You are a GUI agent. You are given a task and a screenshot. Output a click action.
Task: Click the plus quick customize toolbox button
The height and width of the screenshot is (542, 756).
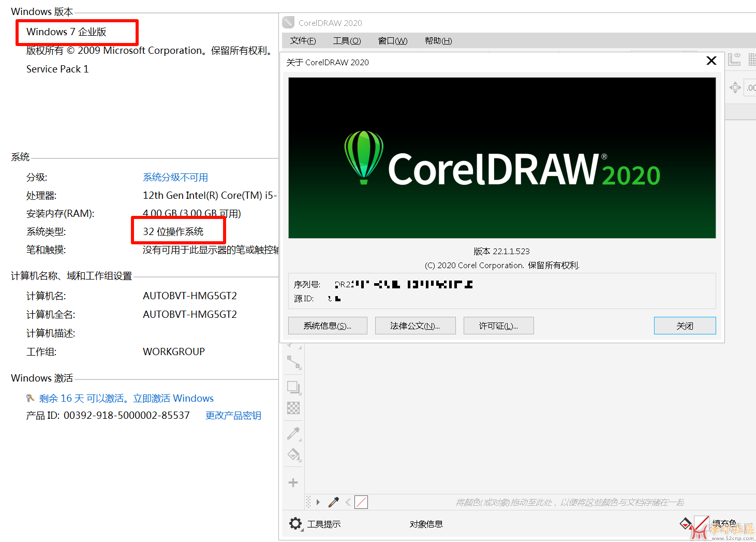click(x=293, y=482)
